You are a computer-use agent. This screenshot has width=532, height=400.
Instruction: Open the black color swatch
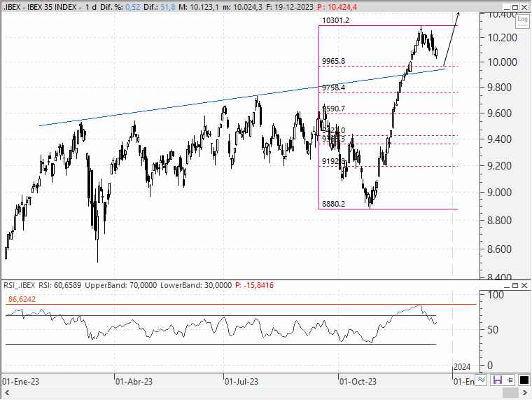click(x=524, y=380)
